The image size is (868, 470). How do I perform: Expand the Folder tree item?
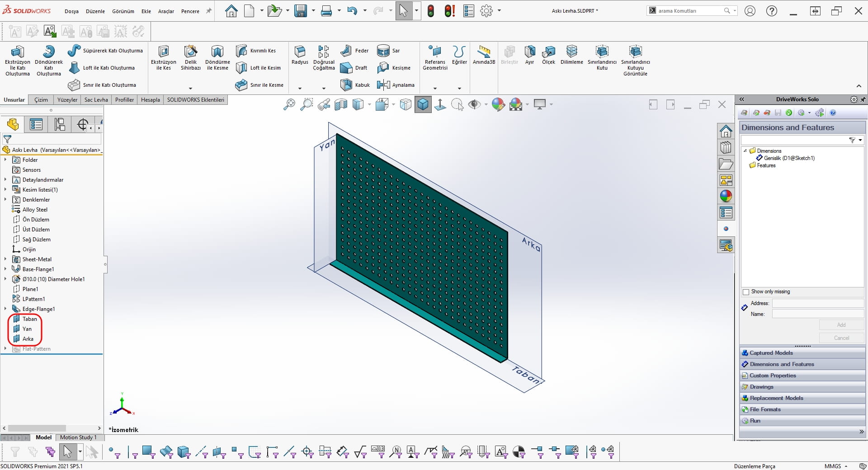(5, 160)
